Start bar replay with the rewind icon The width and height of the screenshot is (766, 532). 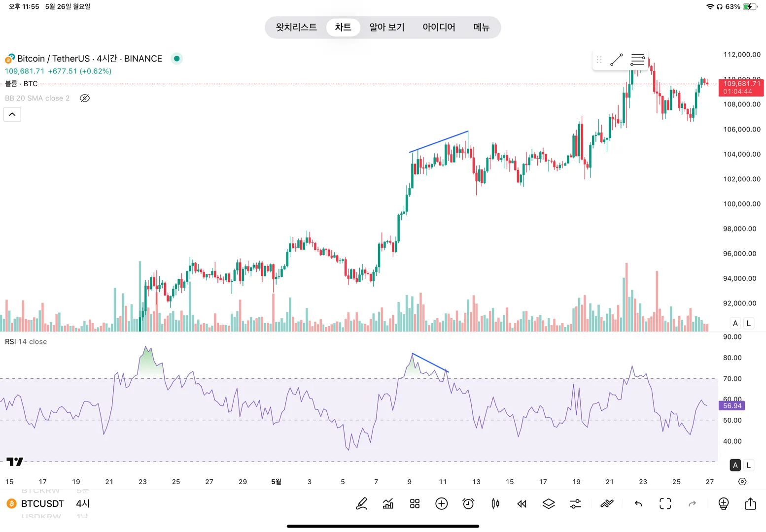[522, 503]
